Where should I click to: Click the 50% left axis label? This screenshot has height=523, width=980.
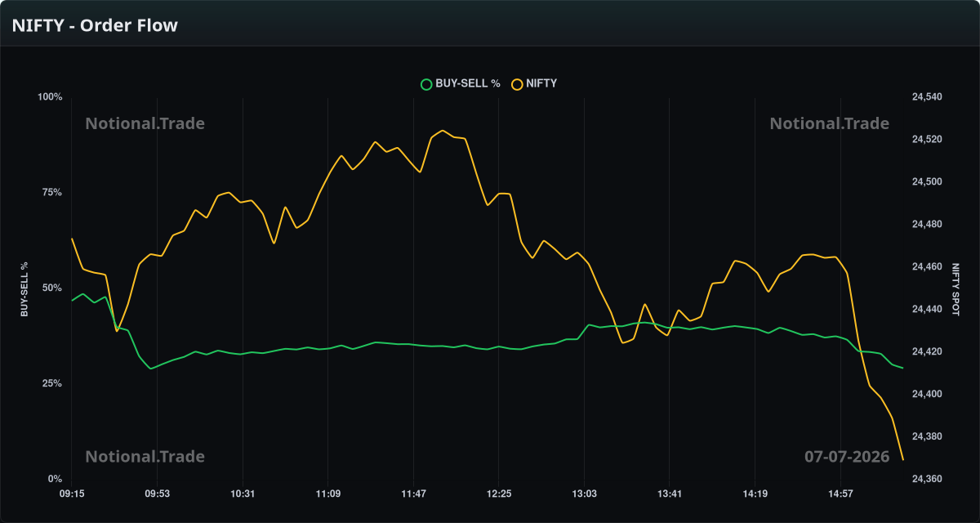click(52, 288)
